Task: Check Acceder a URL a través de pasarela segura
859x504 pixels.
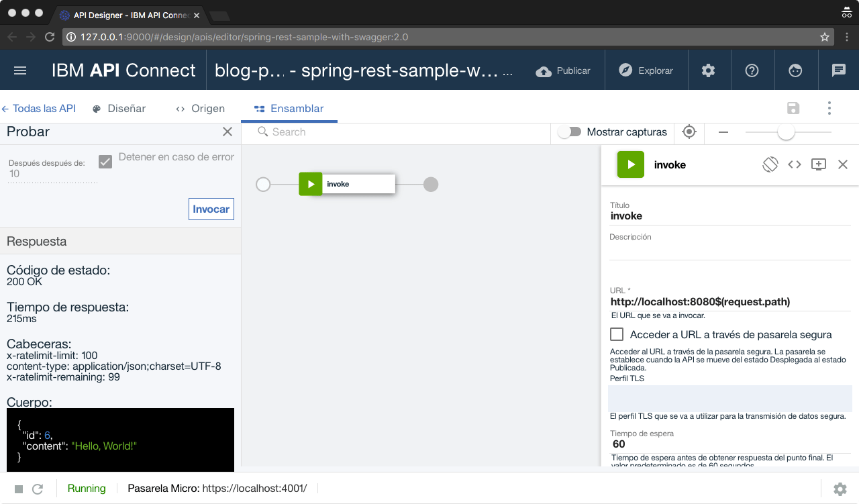Action: (616, 334)
